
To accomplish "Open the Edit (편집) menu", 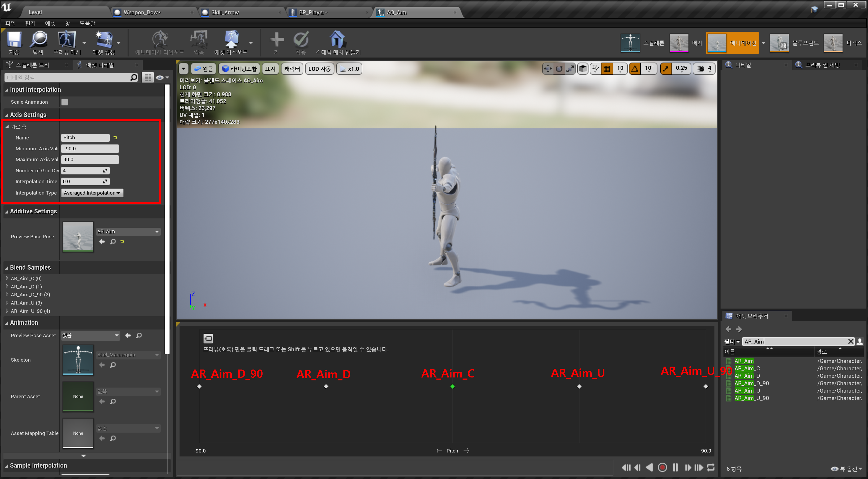I will (x=30, y=23).
